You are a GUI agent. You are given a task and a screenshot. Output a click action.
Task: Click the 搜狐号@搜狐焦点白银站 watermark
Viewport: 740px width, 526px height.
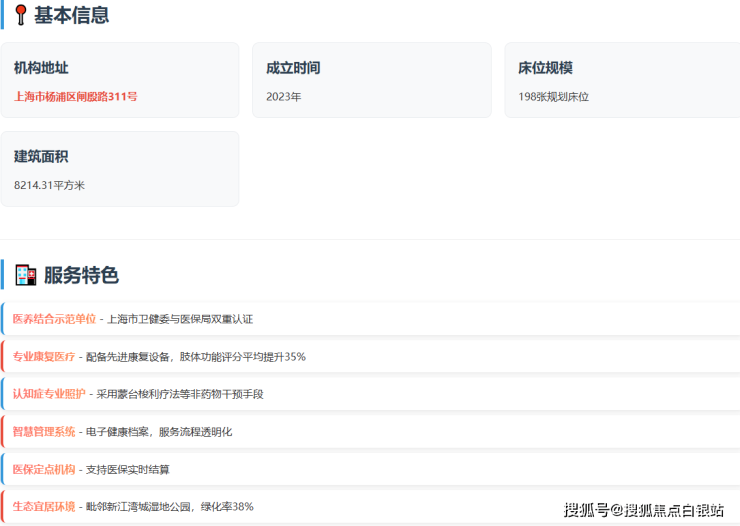pos(644,510)
